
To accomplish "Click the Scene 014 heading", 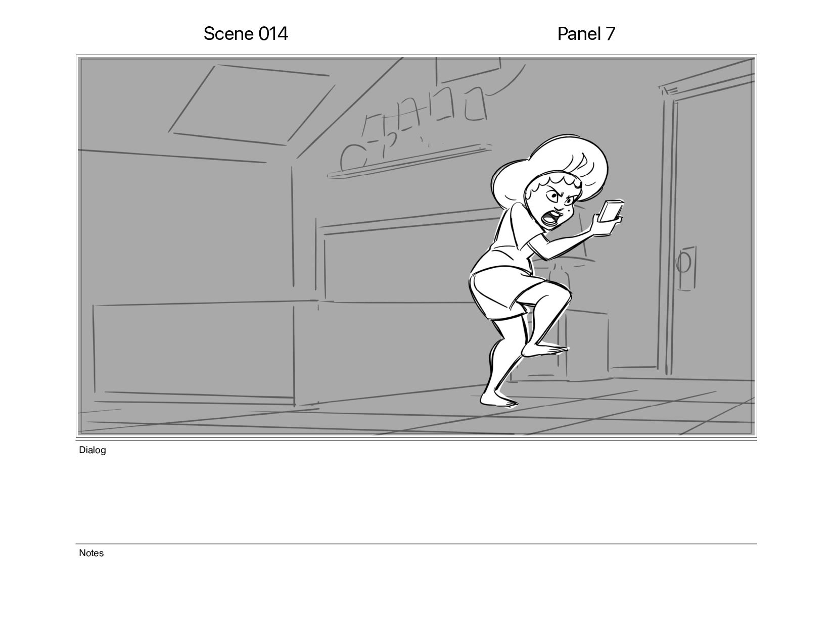I will tap(246, 34).
